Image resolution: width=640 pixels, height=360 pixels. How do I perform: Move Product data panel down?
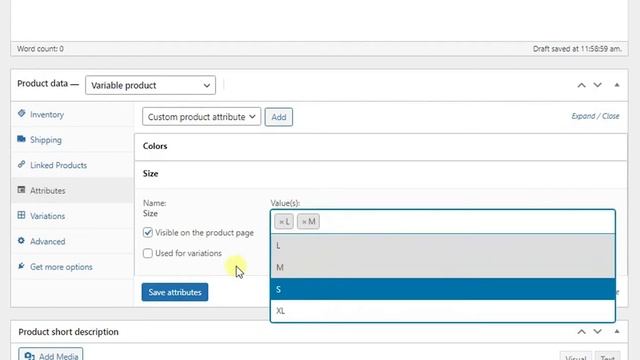coord(598,85)
